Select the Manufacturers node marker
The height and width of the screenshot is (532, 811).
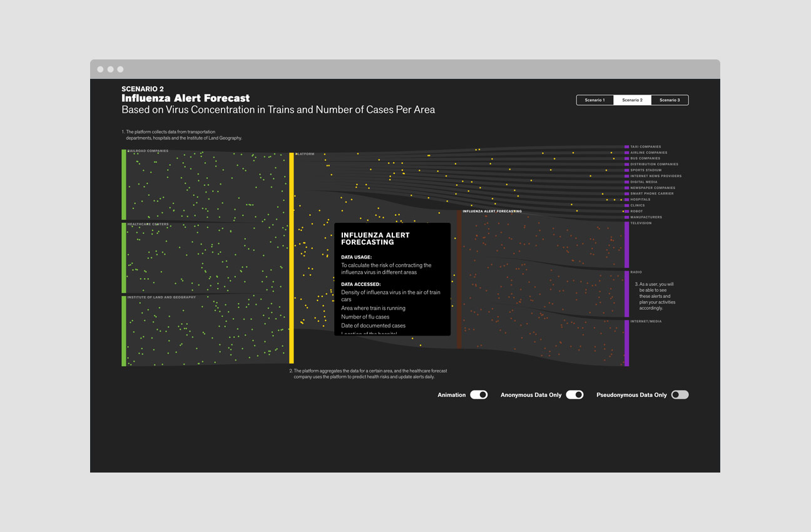click(626, 217)
